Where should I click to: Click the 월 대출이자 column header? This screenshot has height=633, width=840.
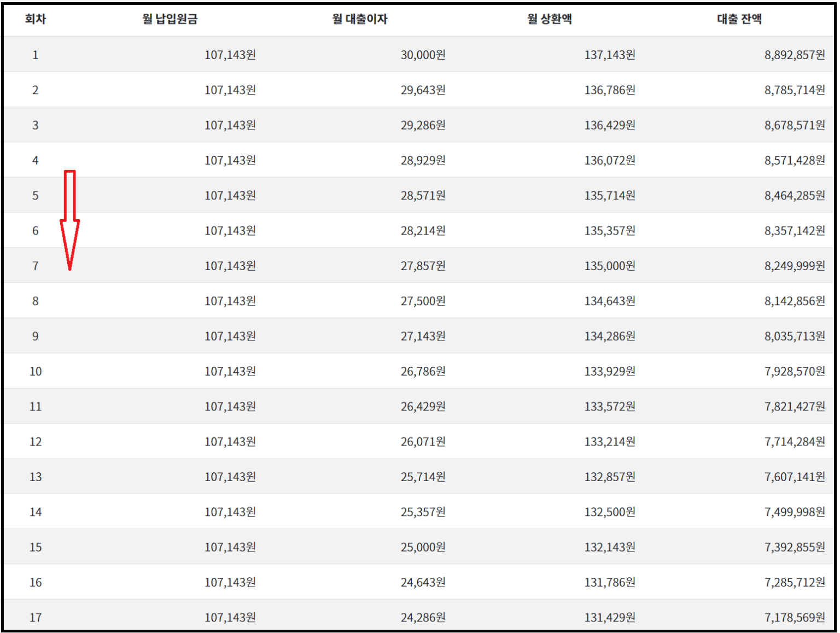coord(360,19)
